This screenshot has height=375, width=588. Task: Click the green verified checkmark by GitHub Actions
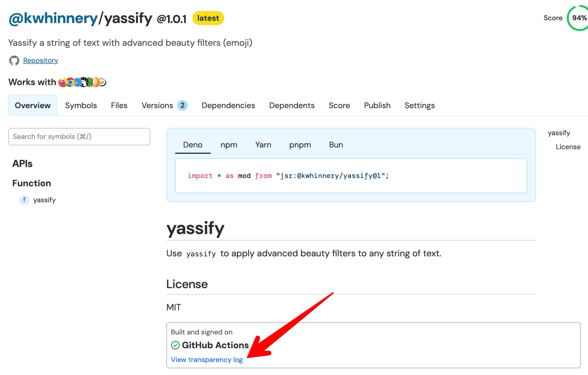tap(175, 345)
